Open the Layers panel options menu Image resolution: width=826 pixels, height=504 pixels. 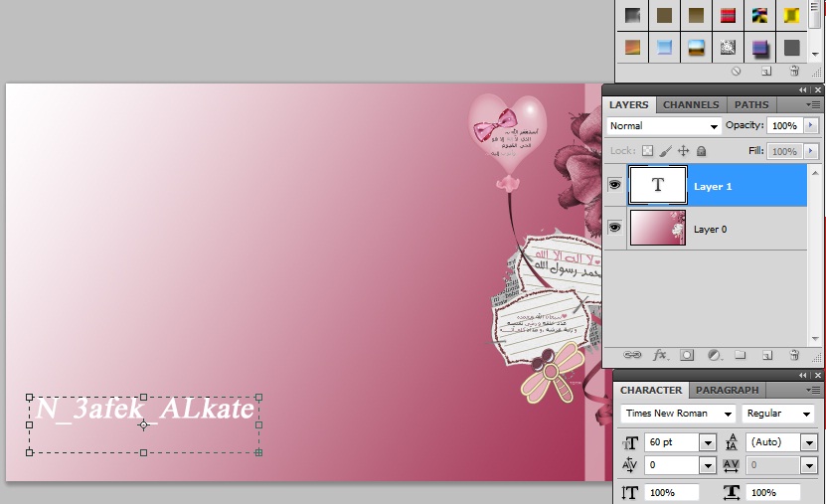point(814,104)
